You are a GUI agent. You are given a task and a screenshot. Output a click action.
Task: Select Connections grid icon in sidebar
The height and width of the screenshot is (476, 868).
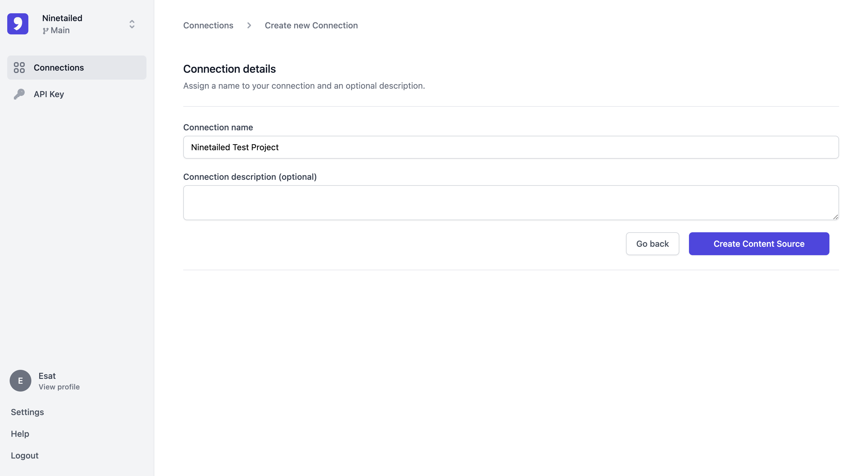19,68
